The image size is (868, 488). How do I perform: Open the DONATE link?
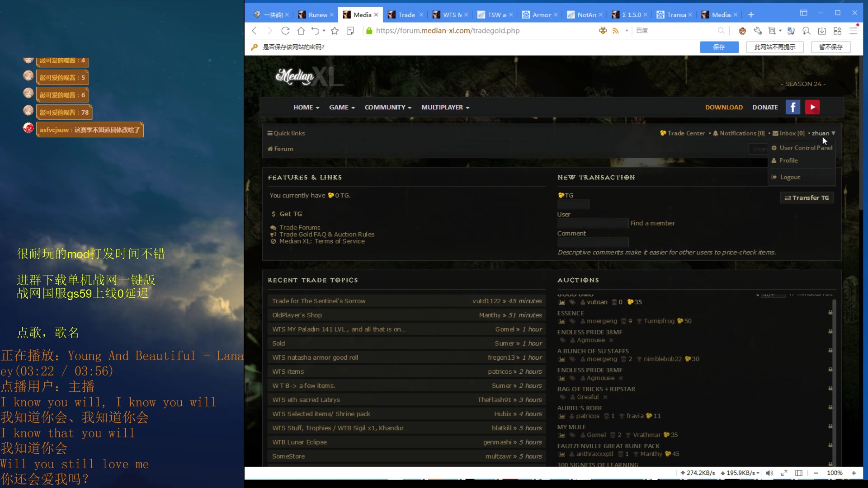coord(765,108)
